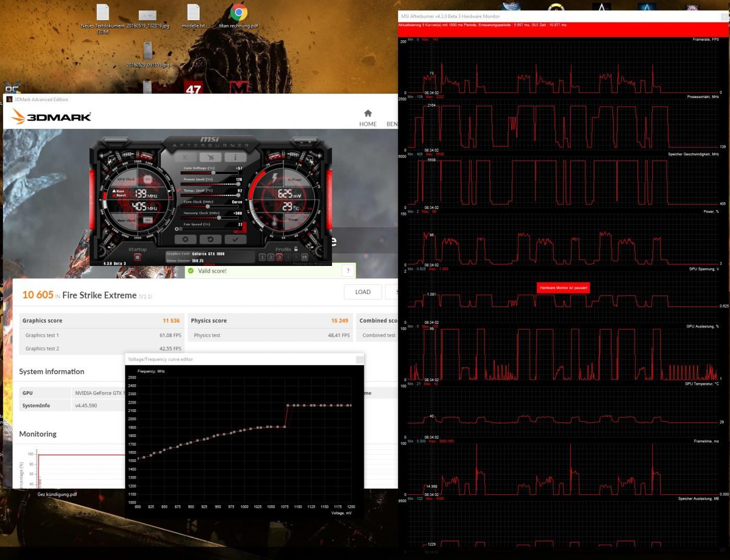730x560 pixels.
Task: Select modelle.txt desktop file
Action: [193, 16]
